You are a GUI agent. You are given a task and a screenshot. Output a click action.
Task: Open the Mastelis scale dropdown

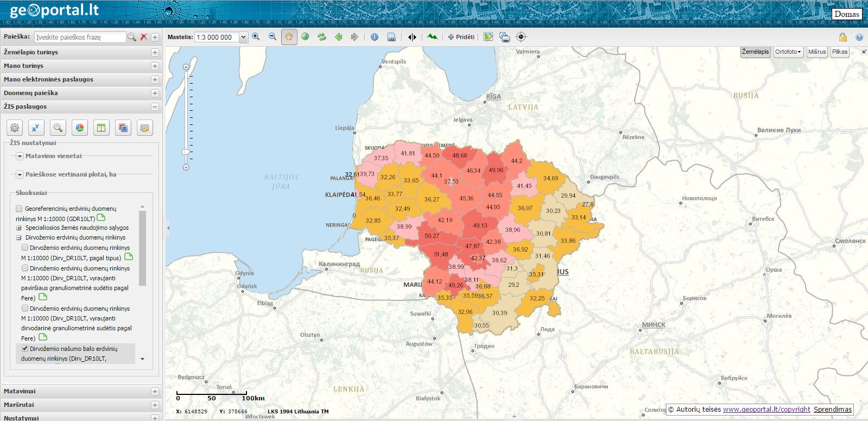click(x=243, y=37)
